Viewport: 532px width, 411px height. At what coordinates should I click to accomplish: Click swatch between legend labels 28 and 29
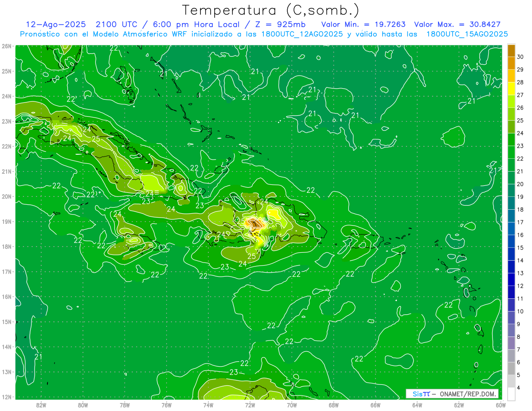[511, 76]
